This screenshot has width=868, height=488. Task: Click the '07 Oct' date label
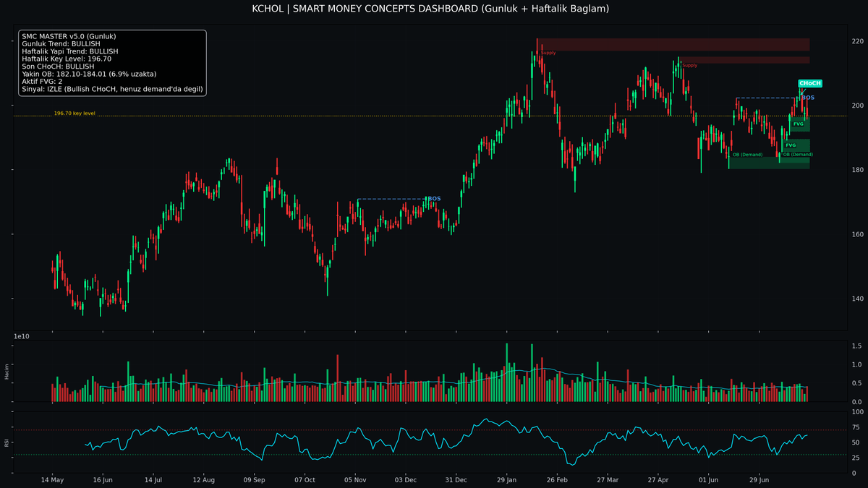pyautogui.click(x=305, y=479)
